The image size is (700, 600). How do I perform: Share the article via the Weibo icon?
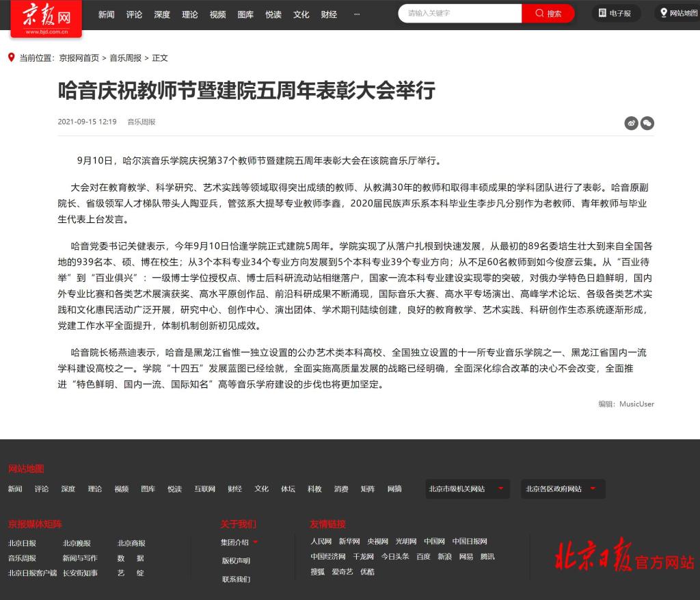pyautogui.click(x=631, y=123)
